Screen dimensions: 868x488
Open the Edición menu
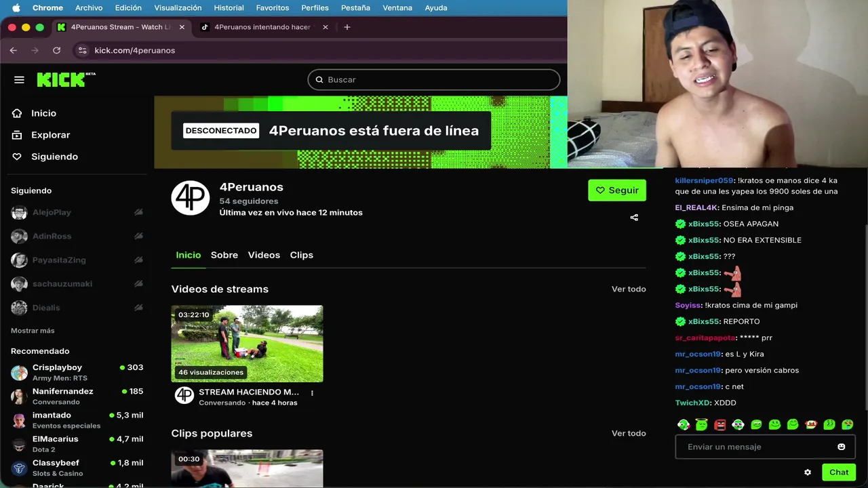click(x=128, y=7)
